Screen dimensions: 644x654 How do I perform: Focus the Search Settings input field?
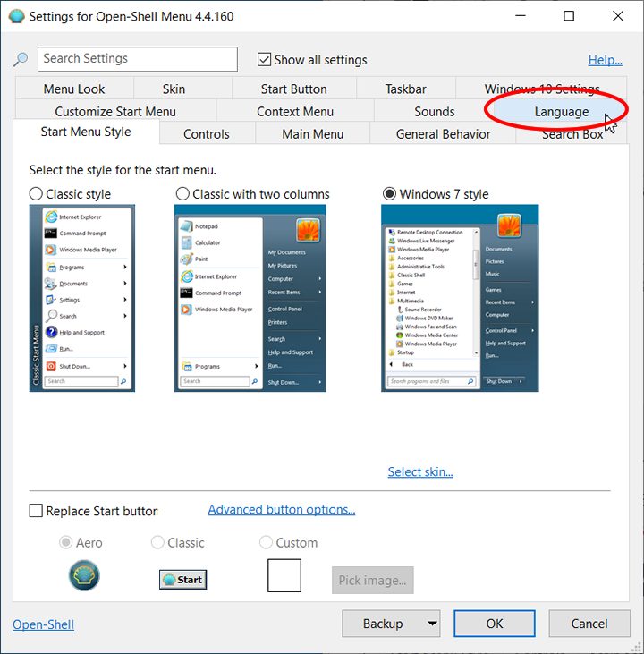point(138,59)
